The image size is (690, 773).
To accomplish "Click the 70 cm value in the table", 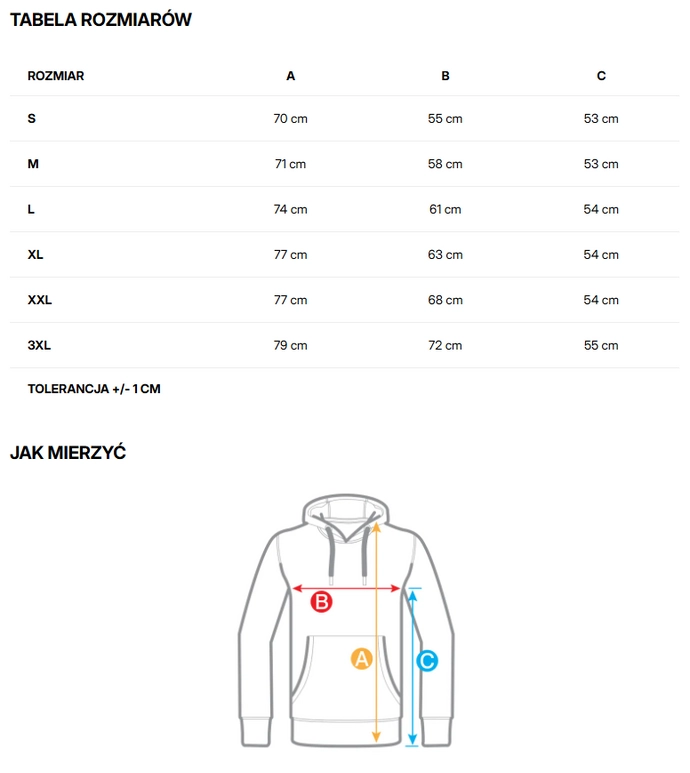I will coord(291,119).
